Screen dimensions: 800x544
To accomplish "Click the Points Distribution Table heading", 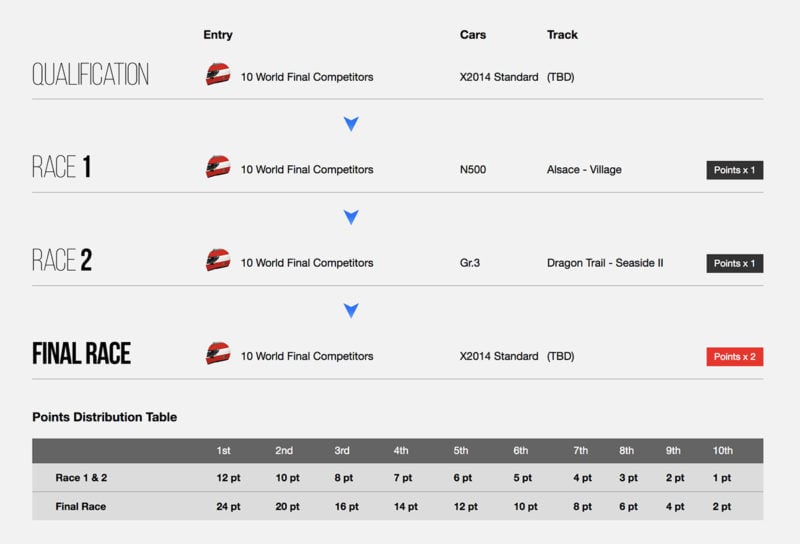I will click(x=105, y=417).
